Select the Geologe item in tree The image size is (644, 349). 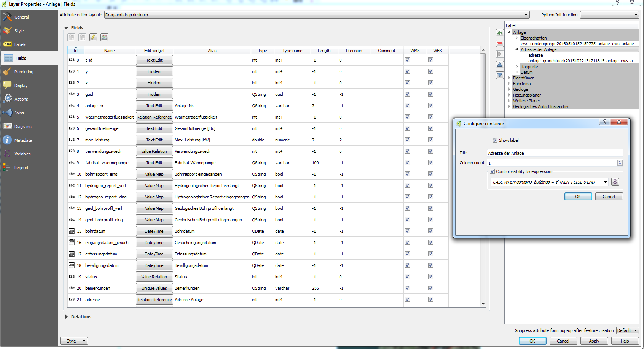520,89
